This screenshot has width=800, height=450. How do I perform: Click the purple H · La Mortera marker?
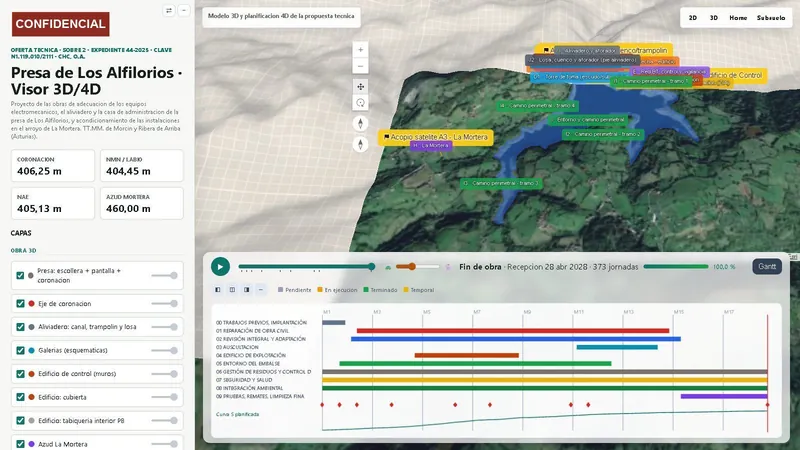tap(431, 145)
